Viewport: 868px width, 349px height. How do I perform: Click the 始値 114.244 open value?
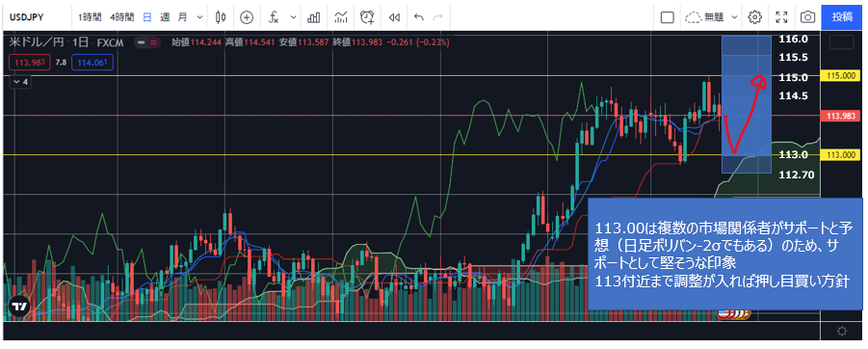coord(197,42)
